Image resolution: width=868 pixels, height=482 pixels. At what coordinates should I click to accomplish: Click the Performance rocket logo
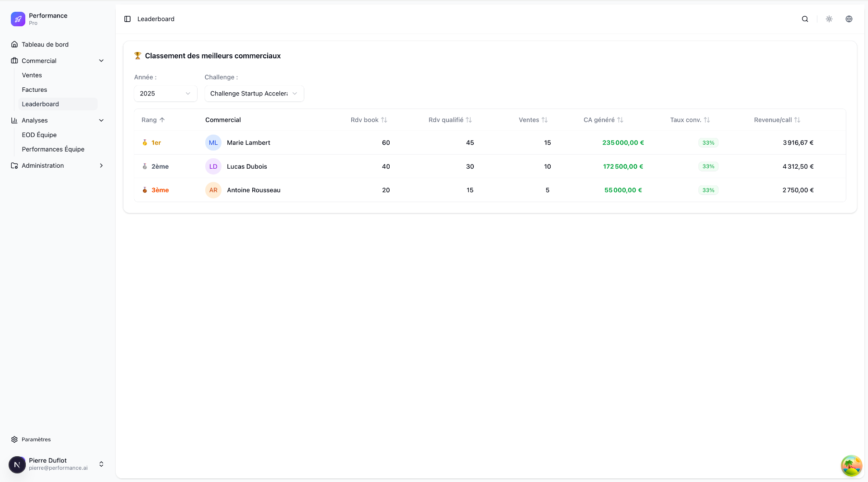(18, 19)
